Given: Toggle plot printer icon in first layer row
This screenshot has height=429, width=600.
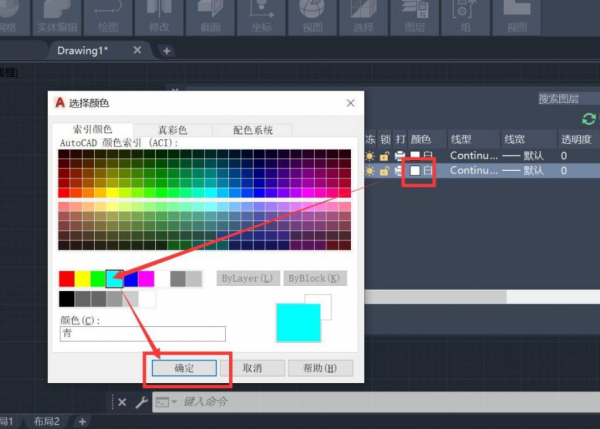Looking at the screenshot, I should (x=399, y=156).
